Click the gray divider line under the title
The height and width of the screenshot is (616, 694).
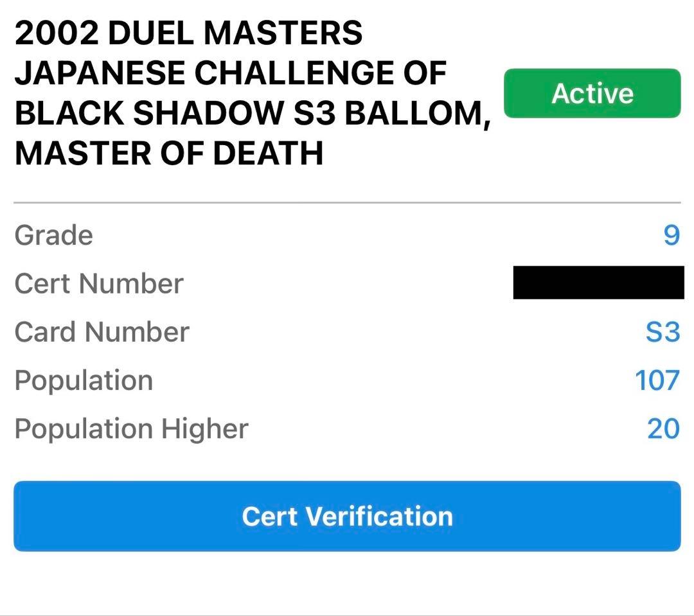347,203
